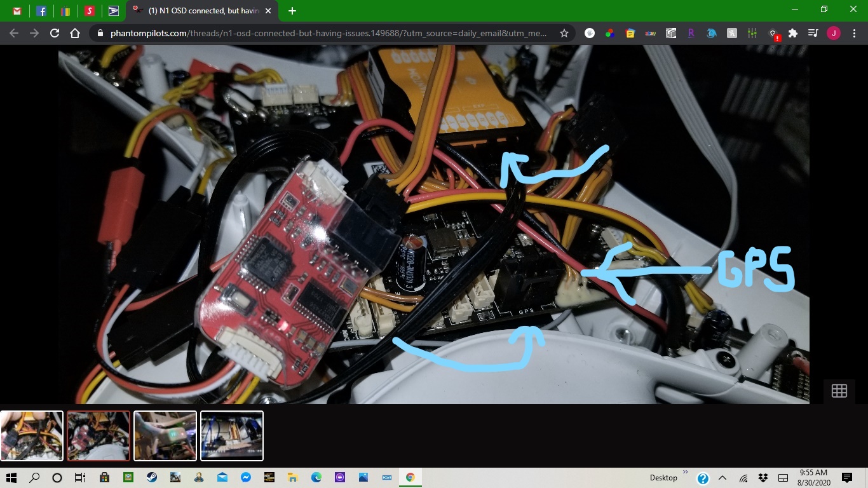Open Task View on the taskbar
Viewport: 868px width, 488px height.
(x=80, y=477)
